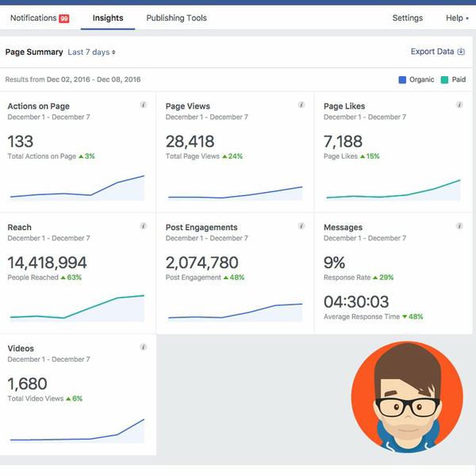The height and width of the screenshot is (476, 476).
Task: Open the Notifications tab
Action: point(40,18)
